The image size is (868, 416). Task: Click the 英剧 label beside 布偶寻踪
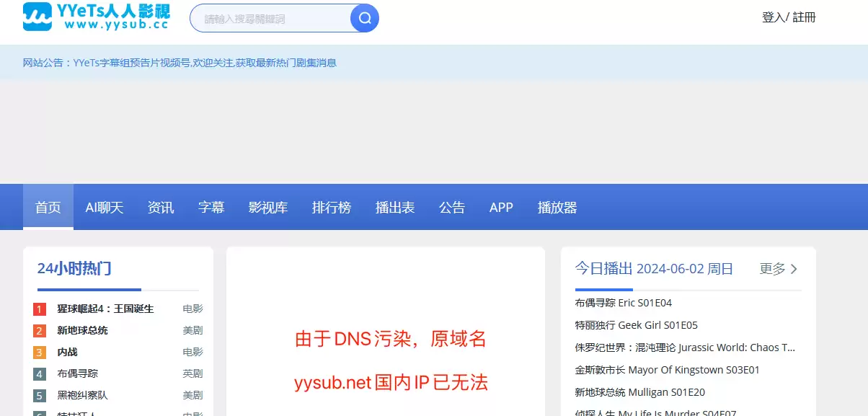(x=192, y=373)
